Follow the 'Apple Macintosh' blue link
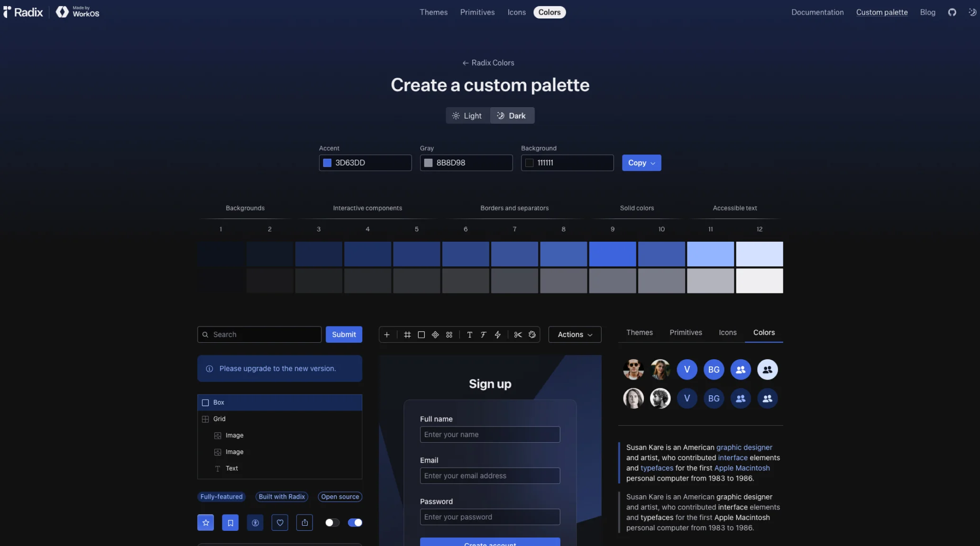Image resolution: width=980 pixels, height=546 pixels. tap(742, 468)
